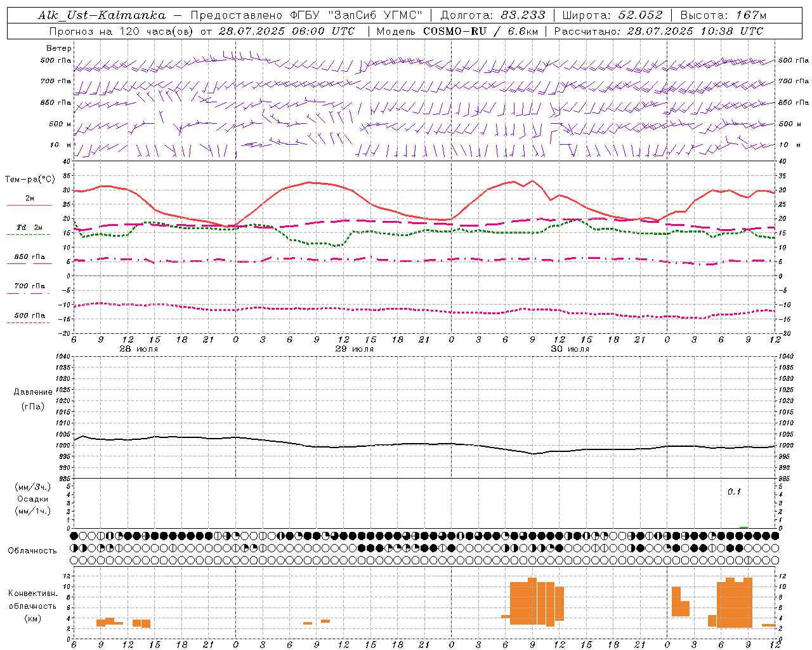Click the 29 июля date label
The width and height of the screenshot is (812, 650).
(355, 349)
